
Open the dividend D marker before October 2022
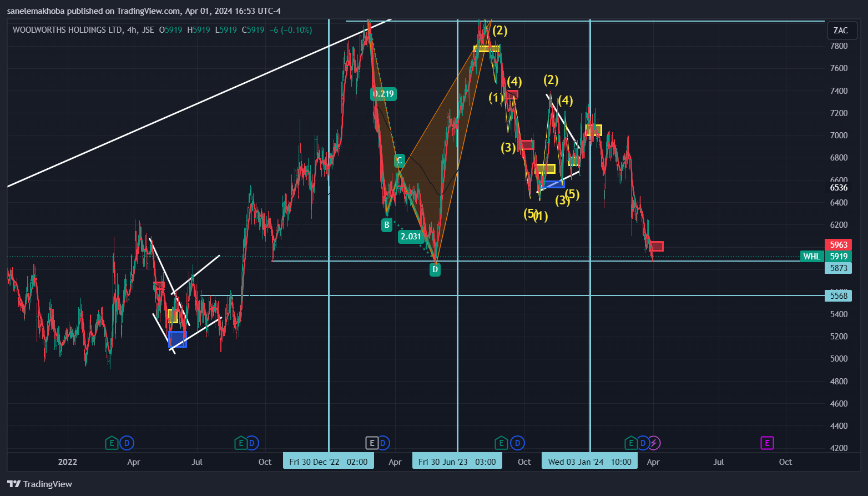coord(252,443)
